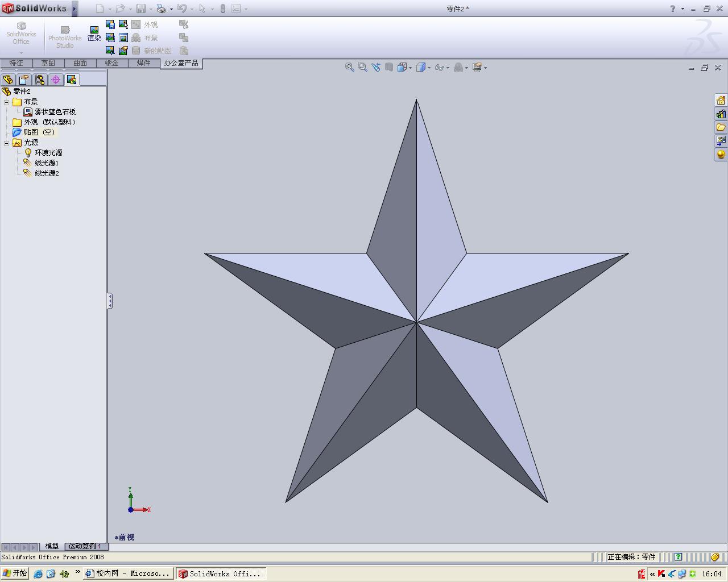Collapse the 布景 folder node
This screenshot has width=728, height=582.
[6, 102]
